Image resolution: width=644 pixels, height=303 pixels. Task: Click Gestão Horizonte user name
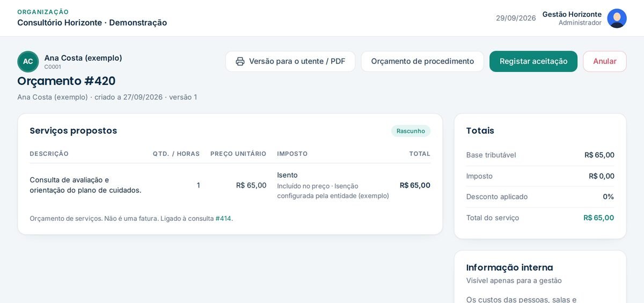[x=572, y=14]
